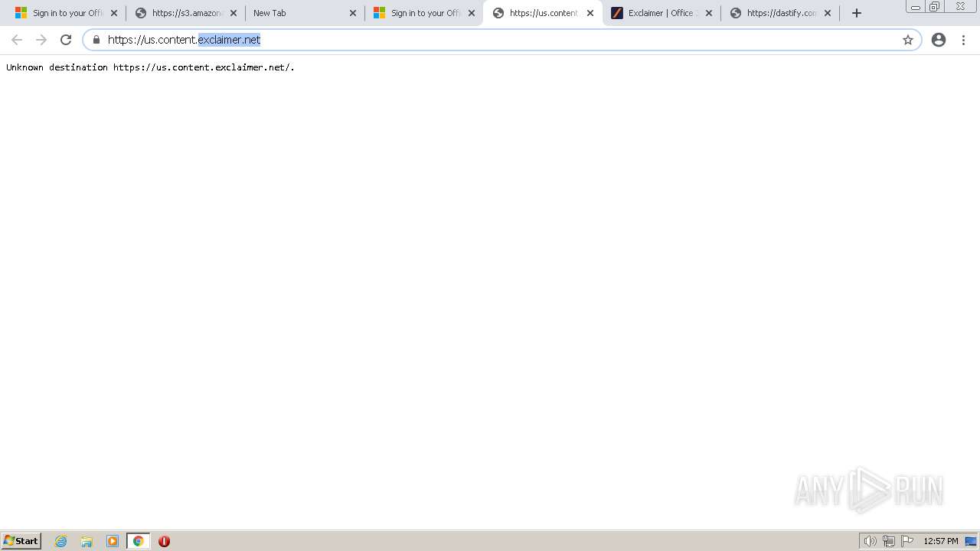Close the first Sign in to your Office tab
This screenshot has width=980, height=551.
click(114, 13)
